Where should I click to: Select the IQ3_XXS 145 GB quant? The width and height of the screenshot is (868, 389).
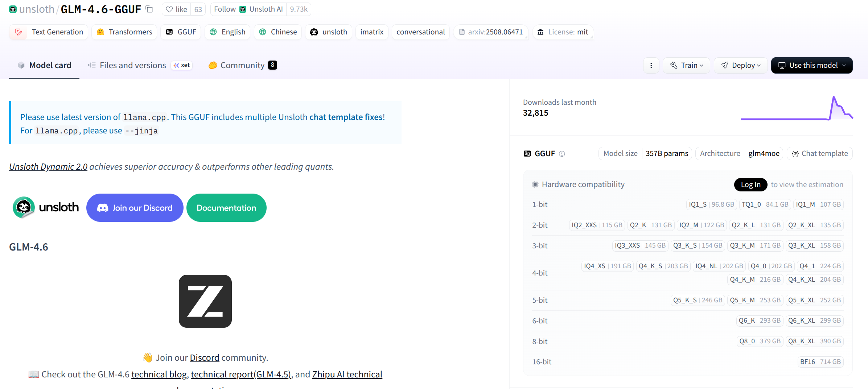point(640,245)
